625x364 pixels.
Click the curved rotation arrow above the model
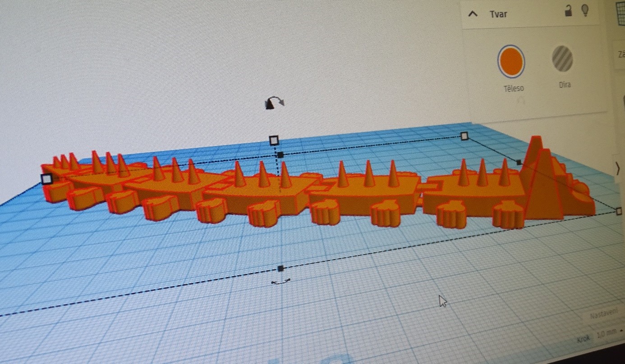[273, 102]
